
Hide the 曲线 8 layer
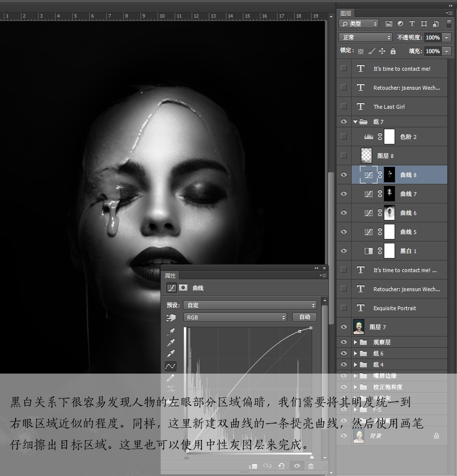pos(344,175)
